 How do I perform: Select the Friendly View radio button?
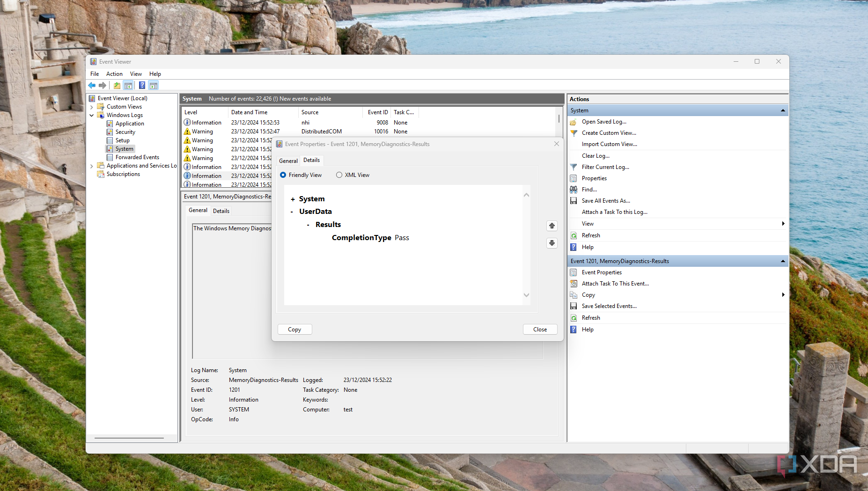[283, 175]
